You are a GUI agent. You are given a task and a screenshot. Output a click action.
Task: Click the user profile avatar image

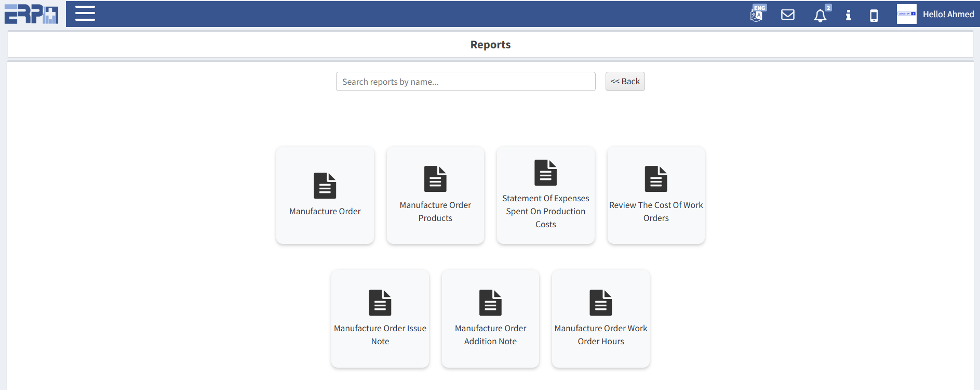click(x=906, y=14)
